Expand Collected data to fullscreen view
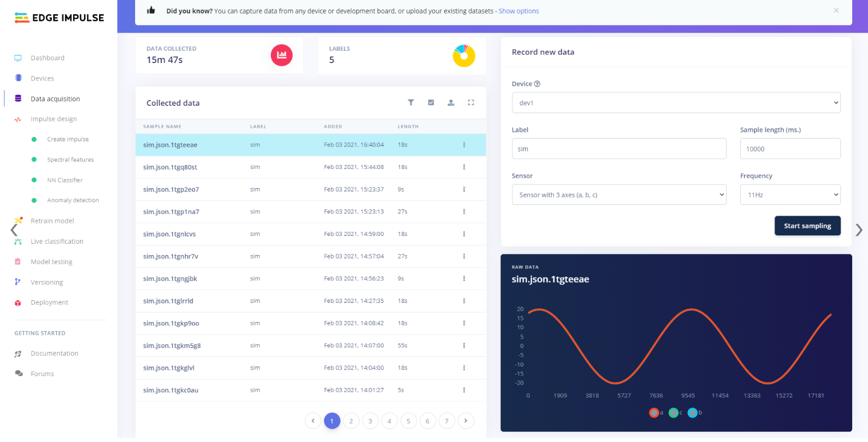 (471, 102)
